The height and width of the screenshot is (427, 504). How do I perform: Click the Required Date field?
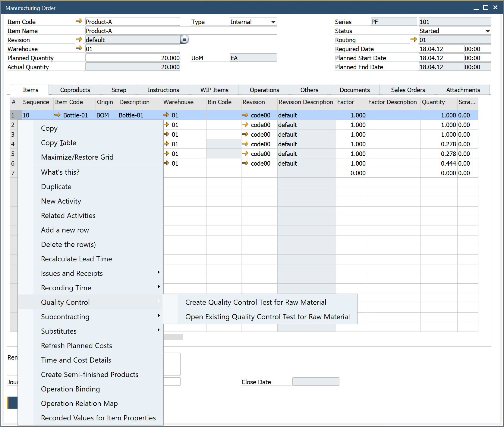[441, 49]
